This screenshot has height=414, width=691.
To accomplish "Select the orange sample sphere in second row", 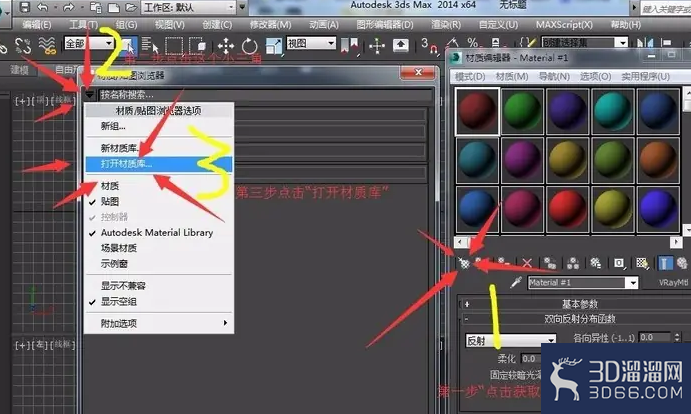I will click(658, 160).
